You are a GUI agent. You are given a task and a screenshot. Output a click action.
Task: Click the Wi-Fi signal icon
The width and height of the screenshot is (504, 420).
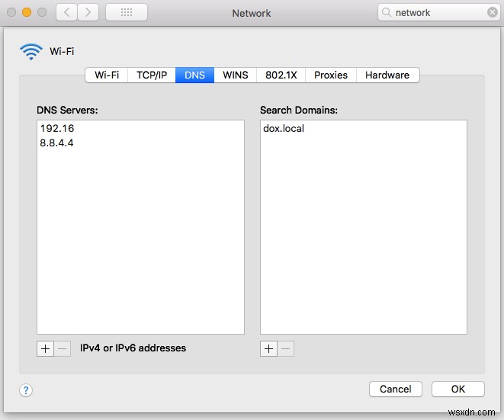point(30,51)
